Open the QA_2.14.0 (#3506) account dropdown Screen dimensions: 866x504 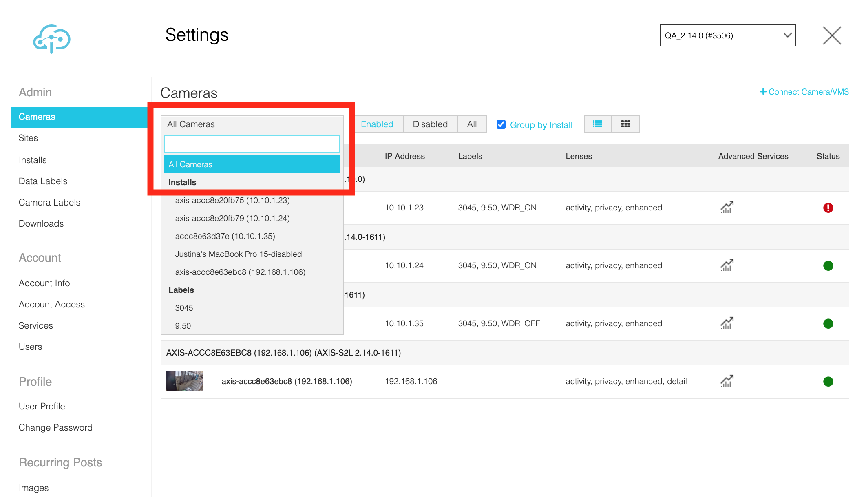tap(727, 35)
